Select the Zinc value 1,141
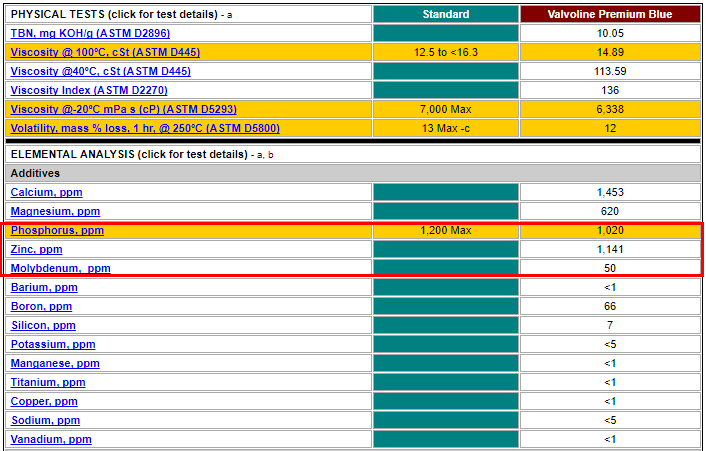The height and width of the screenshot is (451, 706). [610, 249]
